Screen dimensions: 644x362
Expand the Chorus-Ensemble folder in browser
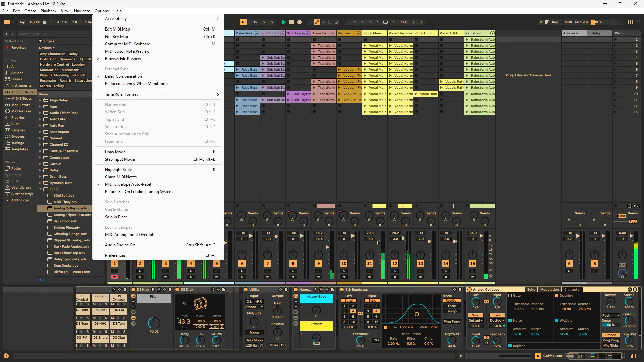(x=40, y=151)
